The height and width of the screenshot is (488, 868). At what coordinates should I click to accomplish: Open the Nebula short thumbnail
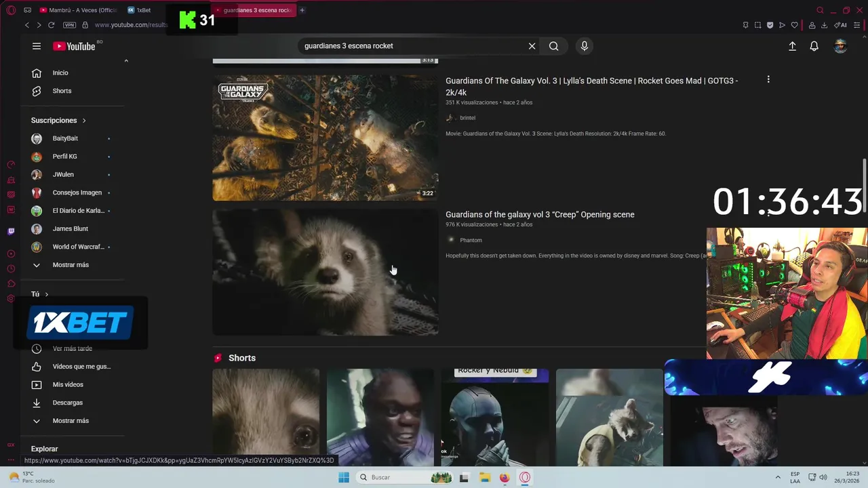[x=495, y=418]
